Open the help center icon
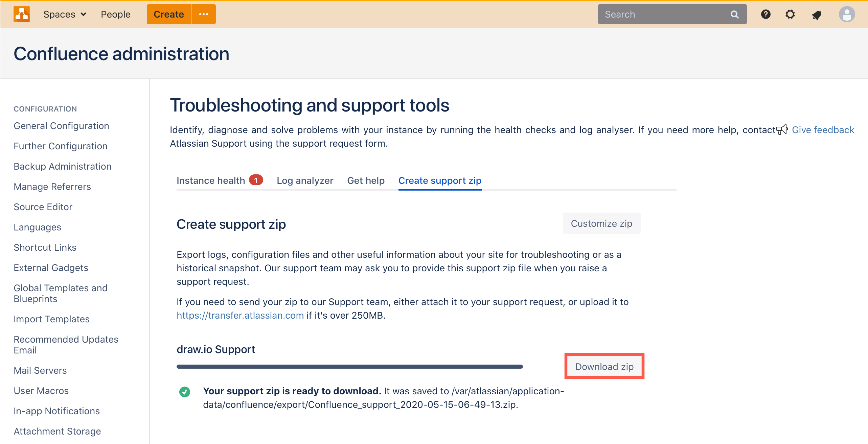The height and width of the screenshot is (444, 868). tap(766, 14)
